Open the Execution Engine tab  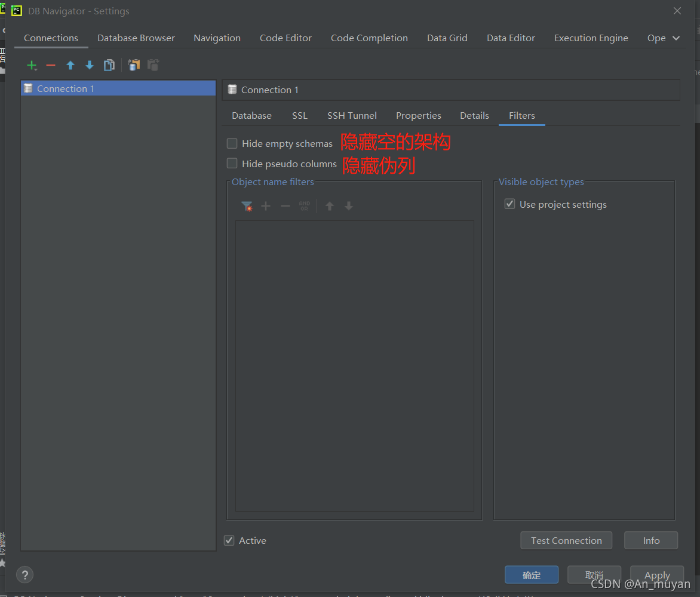pyautogui.click(x=591, y=38)
